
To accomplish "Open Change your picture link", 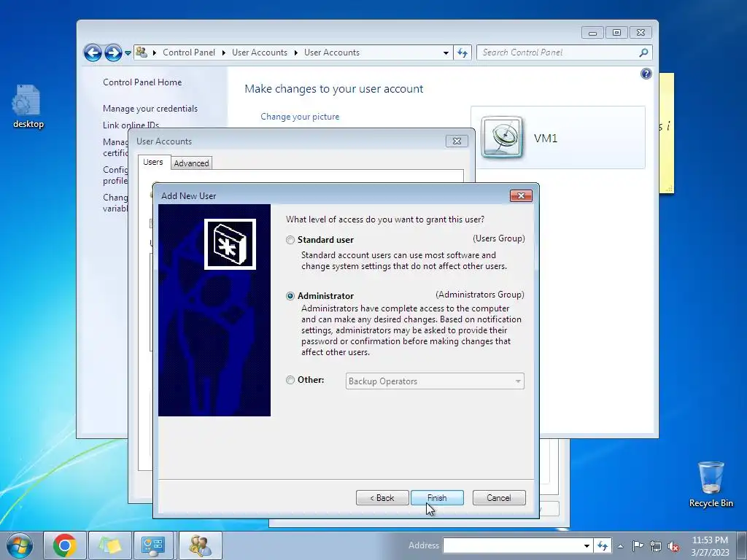I will pos(300,117).
